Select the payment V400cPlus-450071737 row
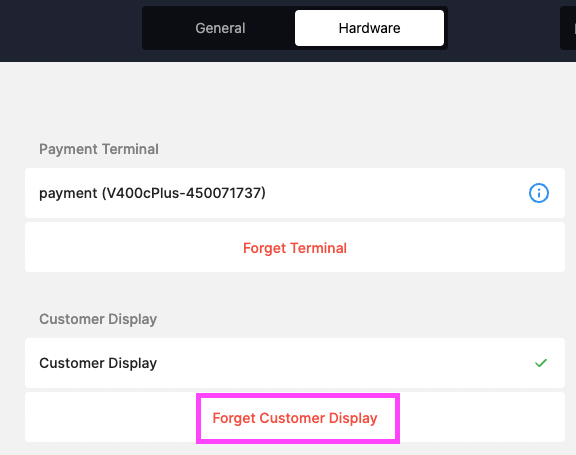This screenshot has height=455, width=576. click(295, 193)
